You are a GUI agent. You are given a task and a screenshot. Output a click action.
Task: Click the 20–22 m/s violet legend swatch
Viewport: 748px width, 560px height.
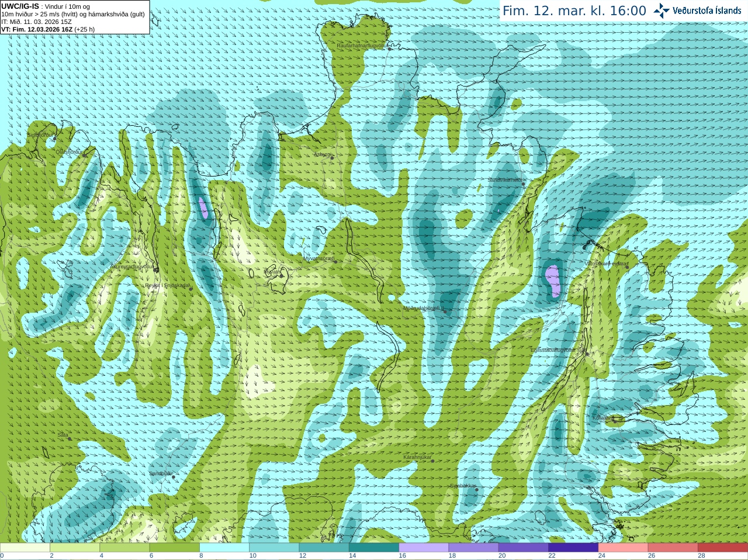(x=523, y=548)
